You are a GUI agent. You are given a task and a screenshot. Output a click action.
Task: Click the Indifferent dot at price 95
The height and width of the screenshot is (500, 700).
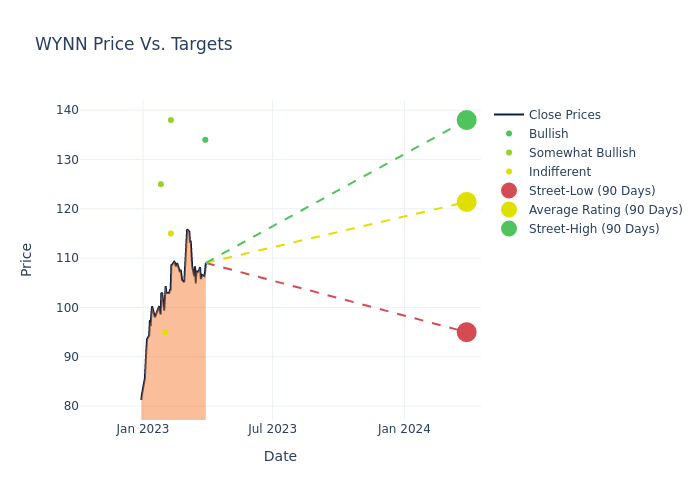pyautogui.click(x=165, y=332)
